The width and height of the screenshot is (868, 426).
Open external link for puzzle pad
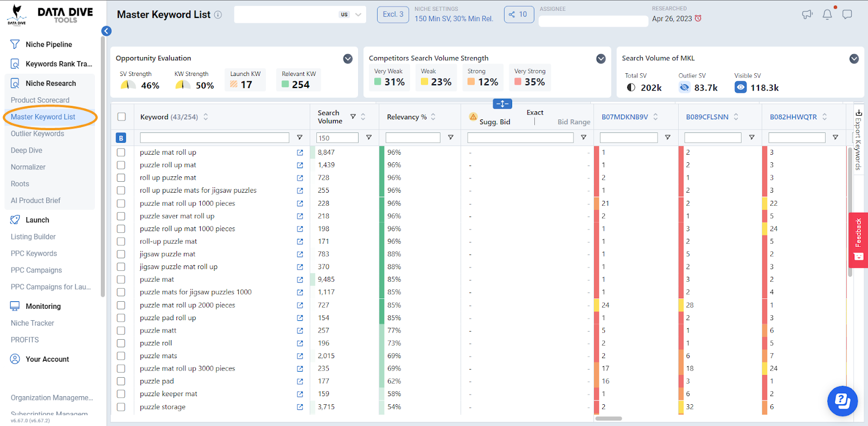click(x=300, y=382)
